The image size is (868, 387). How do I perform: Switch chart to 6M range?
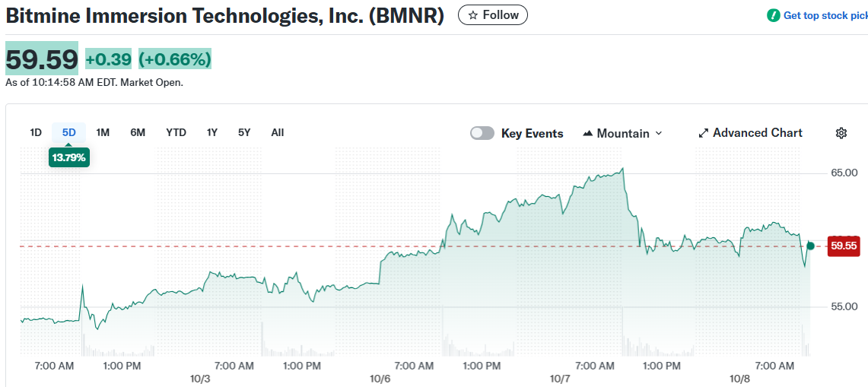pyautogui.click(x=138, y=132)
